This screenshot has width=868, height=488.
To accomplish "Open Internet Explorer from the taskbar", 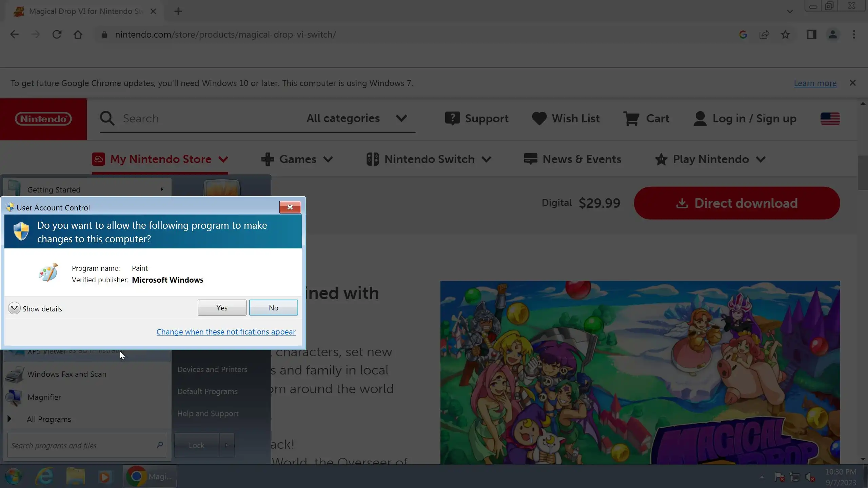I will (44, 476).
